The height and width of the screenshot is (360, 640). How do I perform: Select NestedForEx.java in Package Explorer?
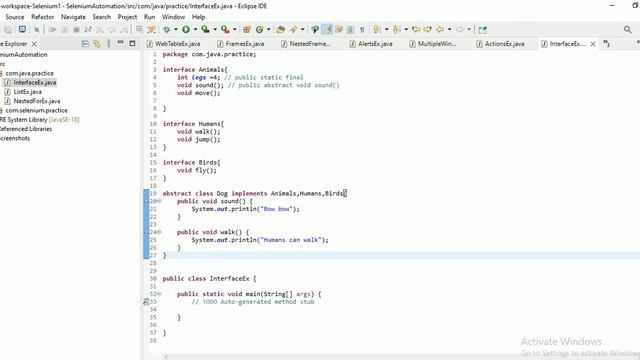[x=37, y=101]
